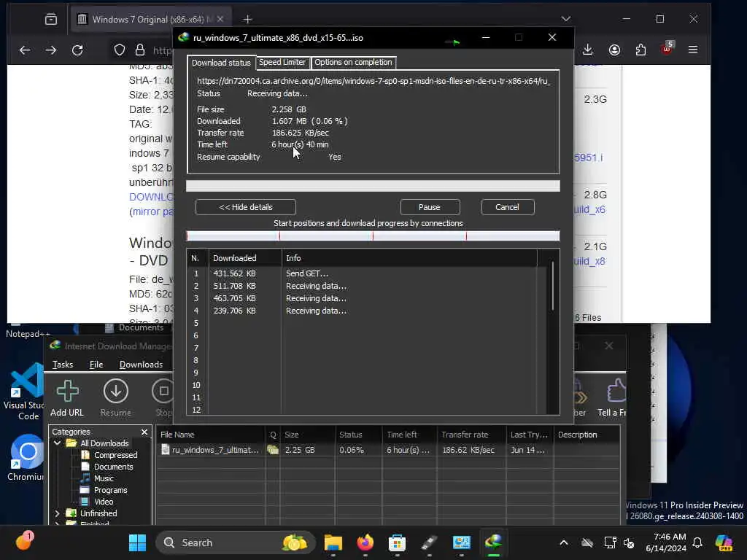Expand the Unfinished category node

pyautogui.click(x=57, y=513)
